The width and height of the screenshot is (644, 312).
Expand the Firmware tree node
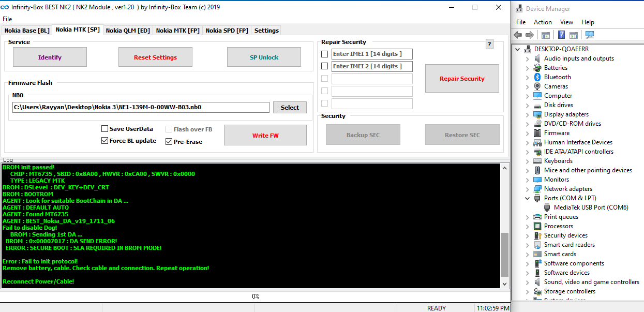pos(528,133)
